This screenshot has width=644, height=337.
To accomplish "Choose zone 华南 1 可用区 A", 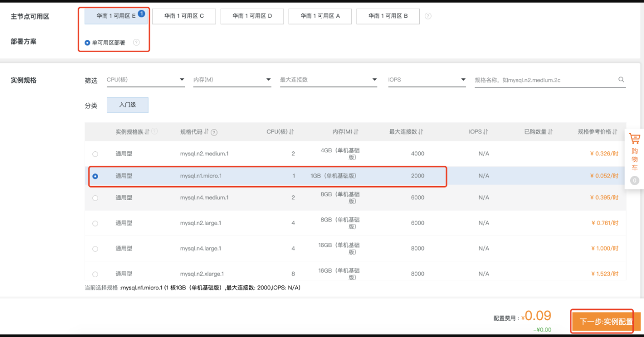I will (320, 16).
